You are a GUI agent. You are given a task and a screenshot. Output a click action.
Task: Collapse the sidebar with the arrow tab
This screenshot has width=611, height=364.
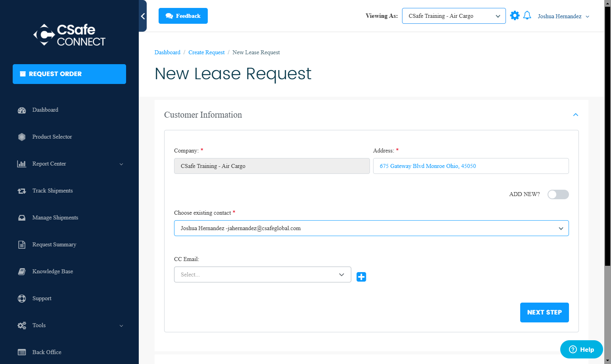pyautogui.click(x=143, y=16)
